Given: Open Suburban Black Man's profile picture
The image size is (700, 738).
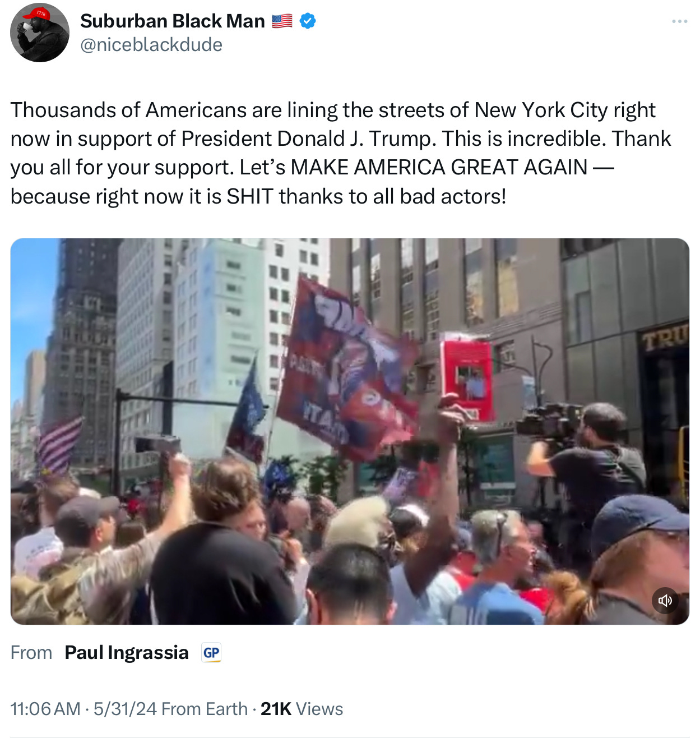Looking at the screenshot, I should click(x=39, y=33).
